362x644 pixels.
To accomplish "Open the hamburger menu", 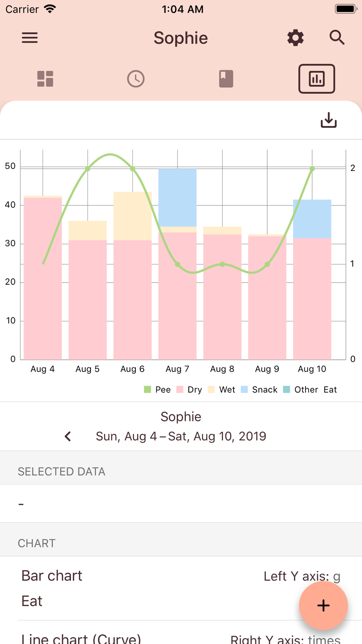I will (30, 38).
